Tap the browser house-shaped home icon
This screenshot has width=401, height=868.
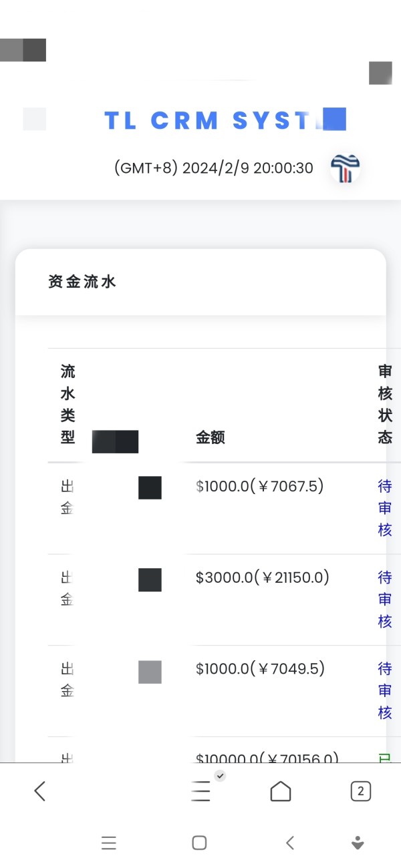pos(281,791)
